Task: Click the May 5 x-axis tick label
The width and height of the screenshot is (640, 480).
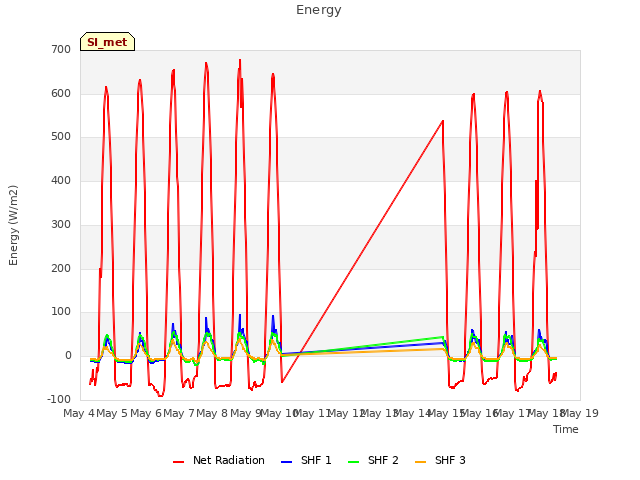Action: pyautogui.click(x=112, y=413)
